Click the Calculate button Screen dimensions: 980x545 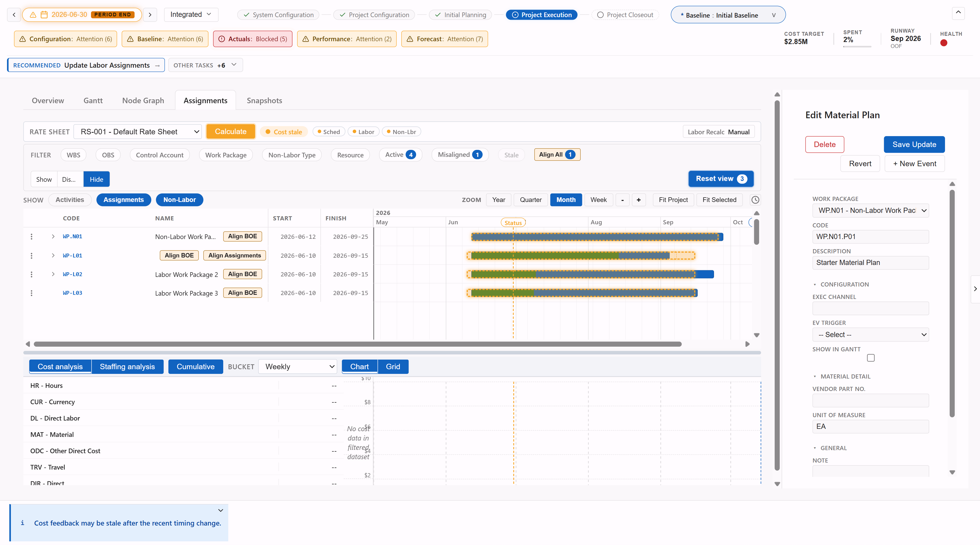230,131
